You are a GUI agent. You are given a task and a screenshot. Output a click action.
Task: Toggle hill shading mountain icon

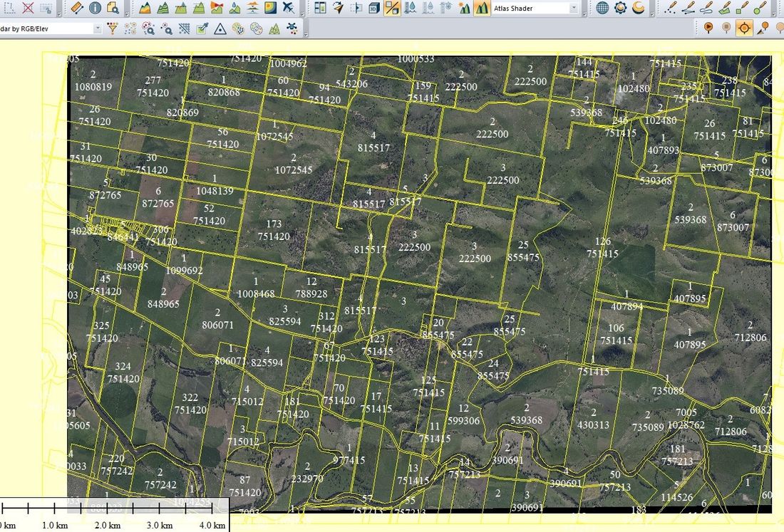[482, 8]
